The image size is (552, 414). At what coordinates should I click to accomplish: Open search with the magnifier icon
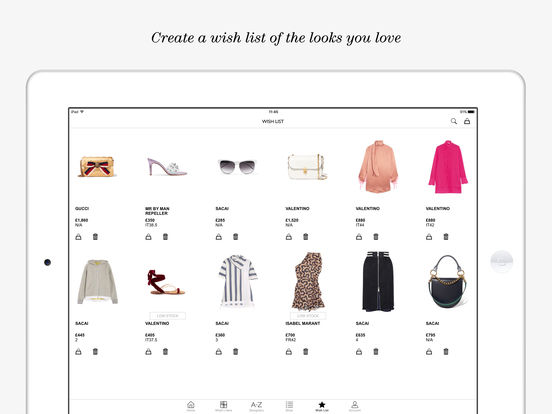(454, 121)
